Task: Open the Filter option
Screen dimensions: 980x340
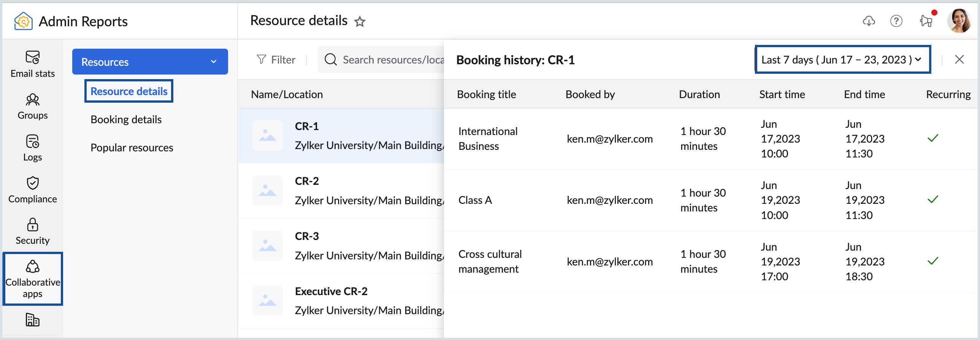Action: [x=276, y=60]
